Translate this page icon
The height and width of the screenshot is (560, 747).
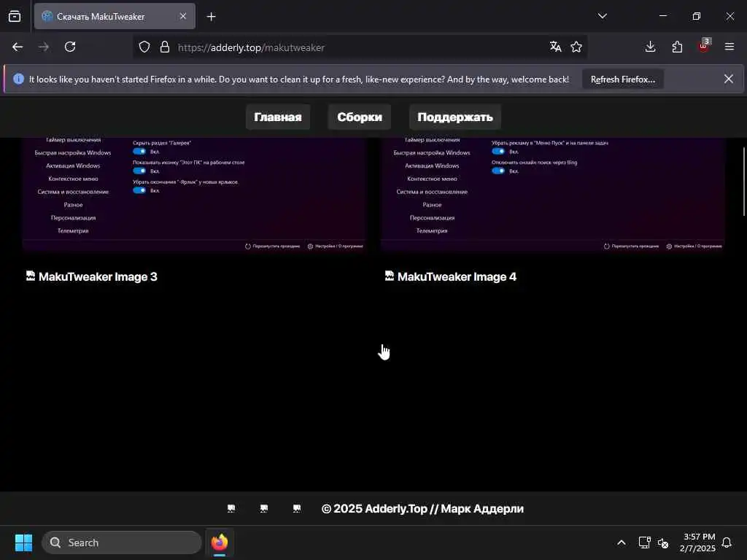click(555, 47)
